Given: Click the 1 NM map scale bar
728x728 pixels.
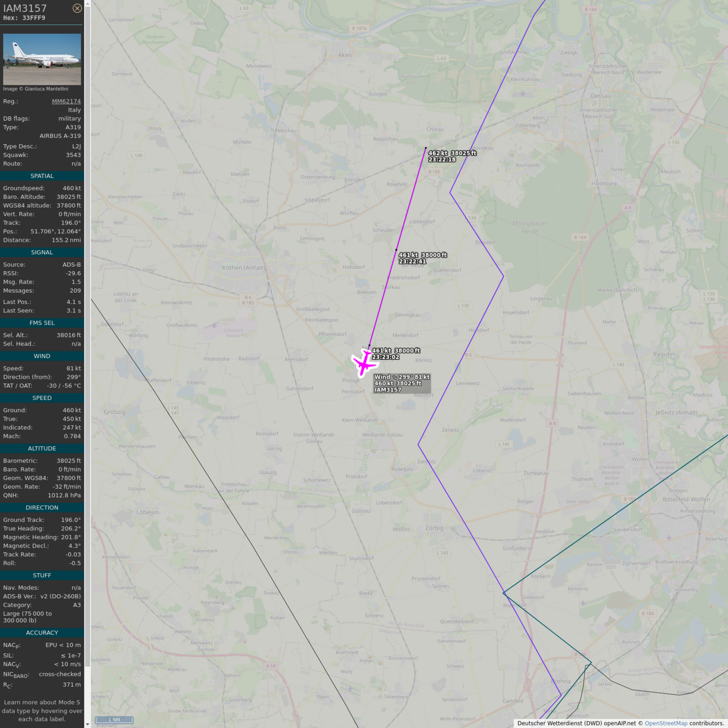Looking at the screenshot, I should 114,720.
